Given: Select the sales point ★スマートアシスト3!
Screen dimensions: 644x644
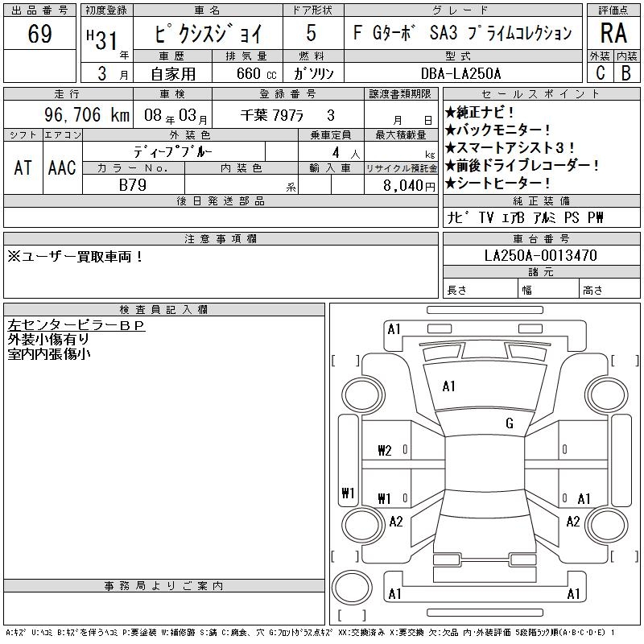Looking at the screenshot, I should click(510, 147).
